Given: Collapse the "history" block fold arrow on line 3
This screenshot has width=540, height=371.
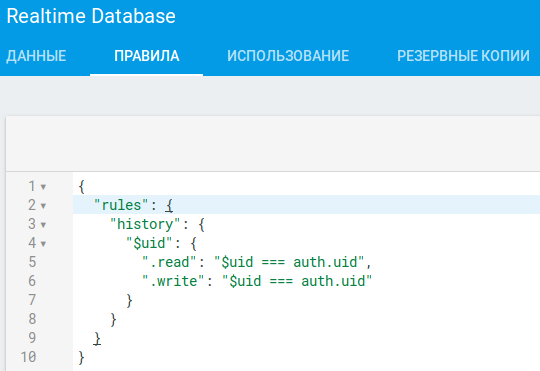Looking at the screenshot, I should point(43,225).
